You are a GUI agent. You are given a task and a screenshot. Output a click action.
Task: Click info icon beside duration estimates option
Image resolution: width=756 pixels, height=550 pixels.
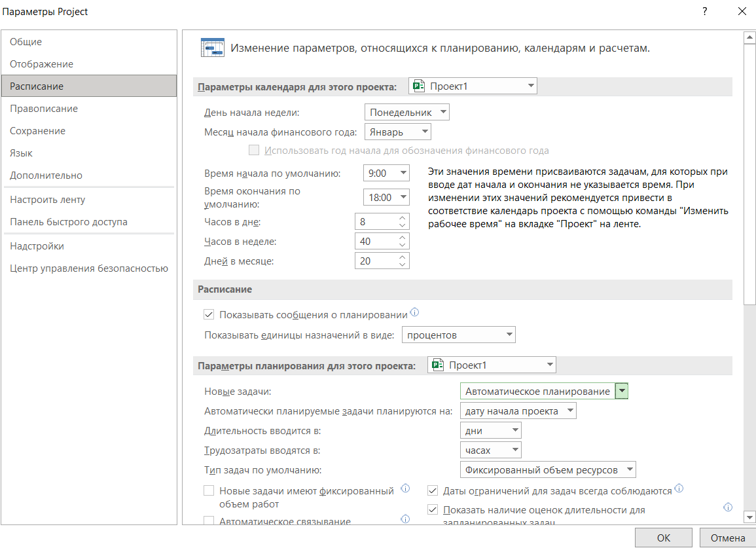(728, 507)
